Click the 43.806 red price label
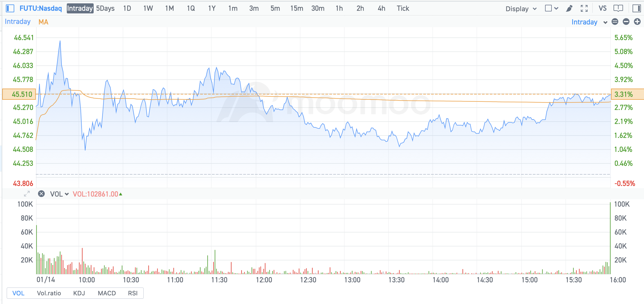 (x=23, y=183)
